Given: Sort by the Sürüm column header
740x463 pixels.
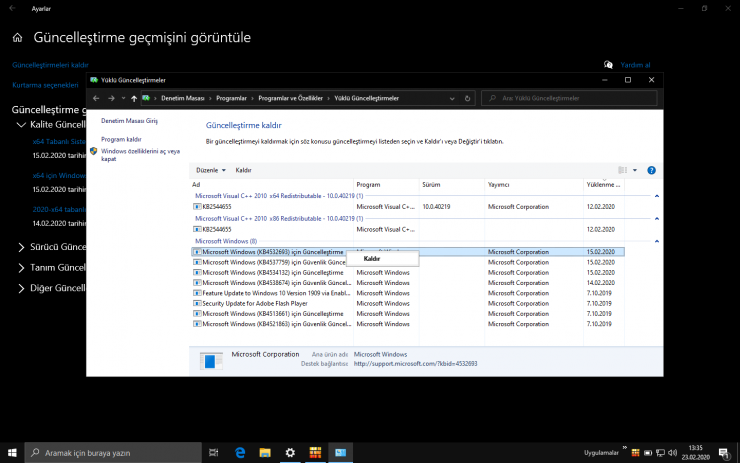Looking at the screenshot, I should tap(452, 185).
